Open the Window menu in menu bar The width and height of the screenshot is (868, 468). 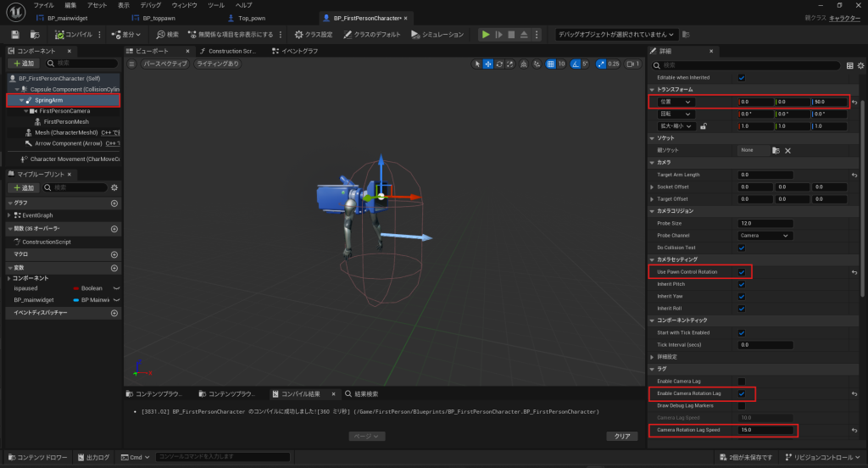[184, 5]
